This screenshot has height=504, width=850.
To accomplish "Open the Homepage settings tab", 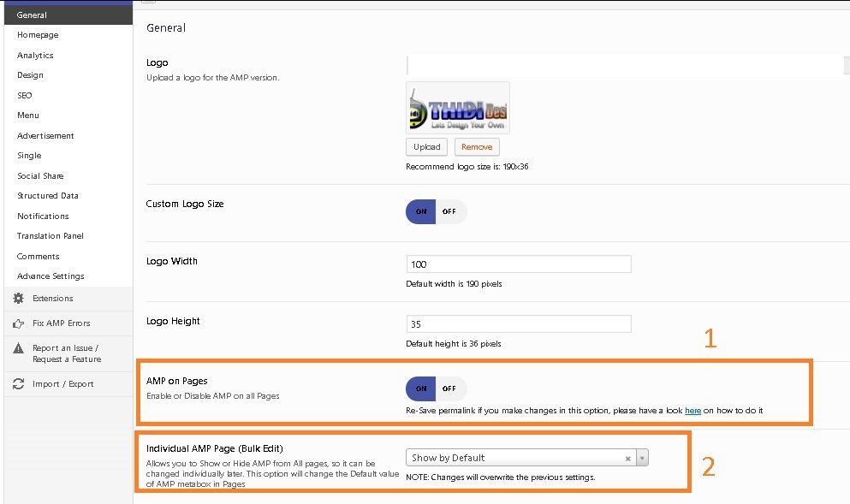I will pyautogui.click(x=38, y=35).
